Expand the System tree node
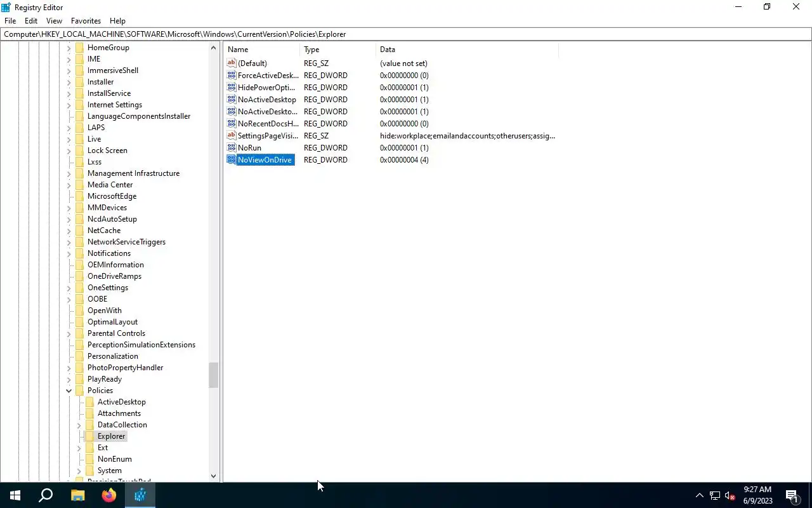812x508 pixels. 79,471
